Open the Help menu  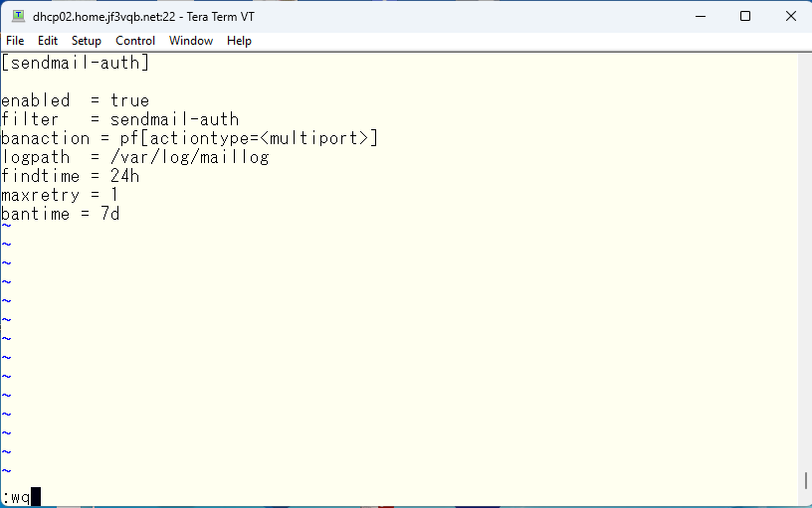click(239, 41)
